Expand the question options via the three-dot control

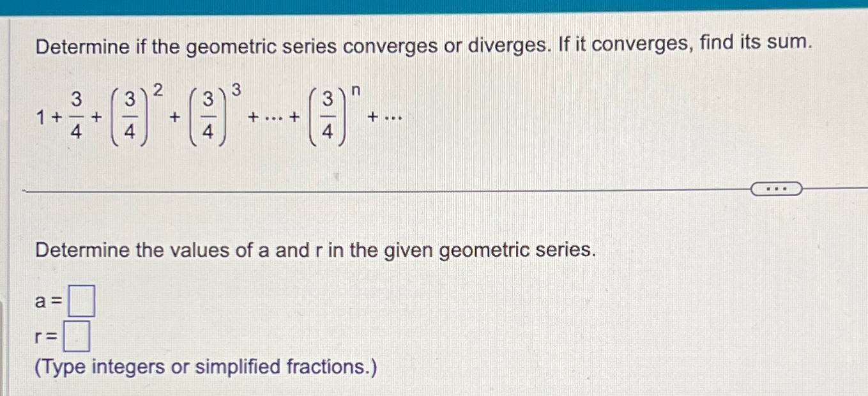point(777,188)
